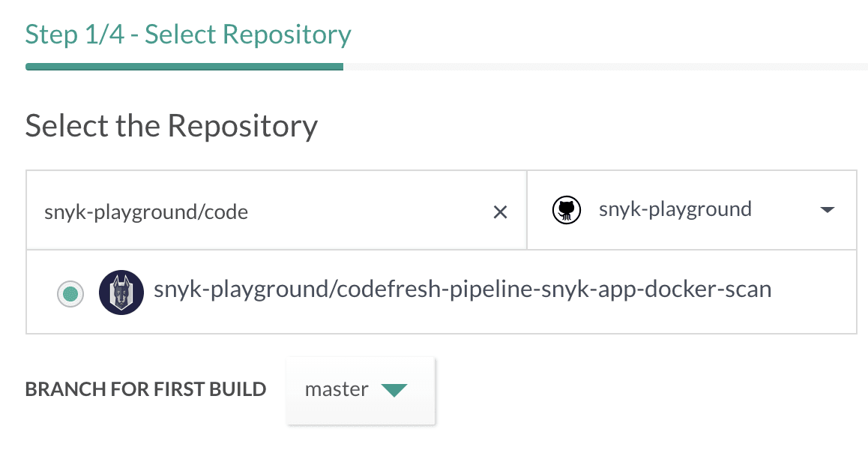Viewport: 868px width, 471px height.
Task: Clear the repository search field with X
Action: 500,211
